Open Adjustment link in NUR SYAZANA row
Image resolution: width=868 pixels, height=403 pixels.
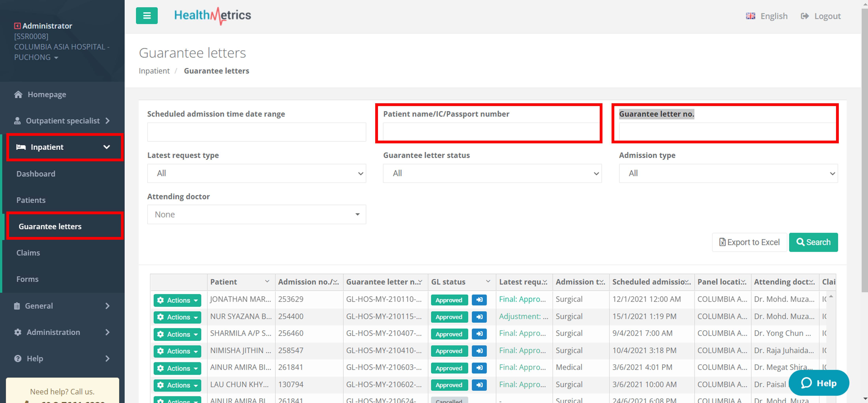coord(523,316)
